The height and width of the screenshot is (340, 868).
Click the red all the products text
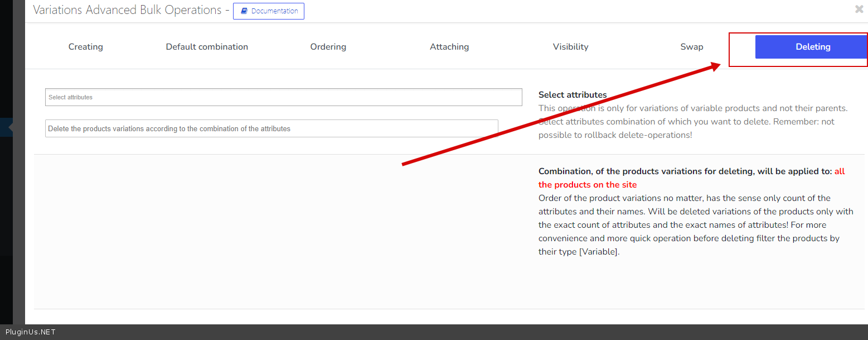click(587, 185)
